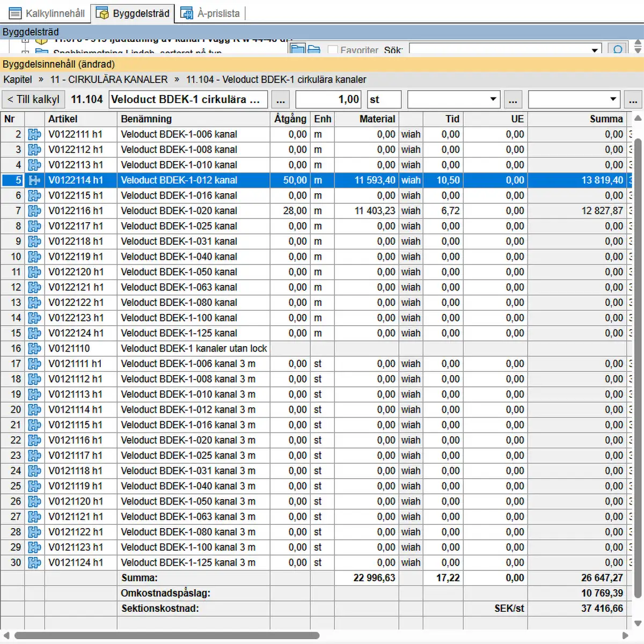Click the puzzle icon for Veloduct BDEK-1-006 kanal
The height and width of the screenshot is (644, 644).
[x=34, y=134]
